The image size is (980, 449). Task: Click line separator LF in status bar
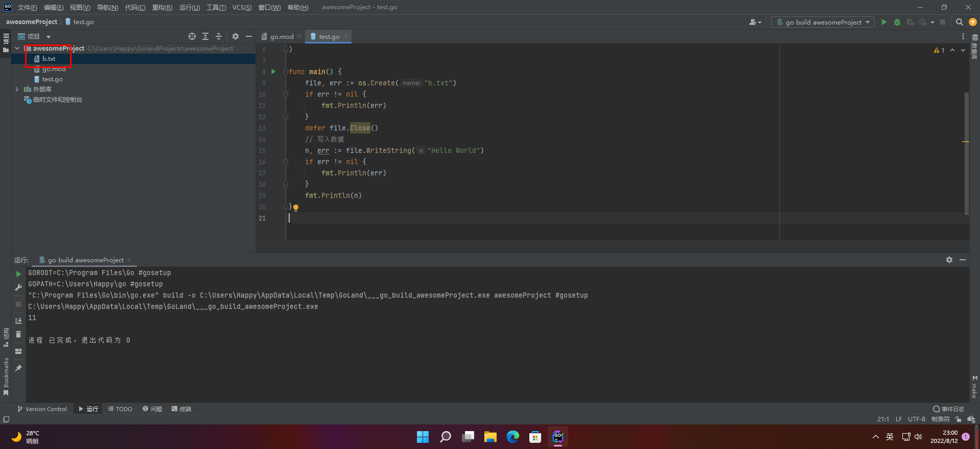899,419
